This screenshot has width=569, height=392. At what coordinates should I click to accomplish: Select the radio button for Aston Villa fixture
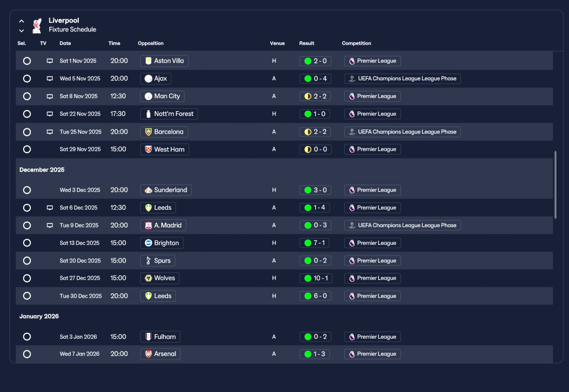[27, 61]
